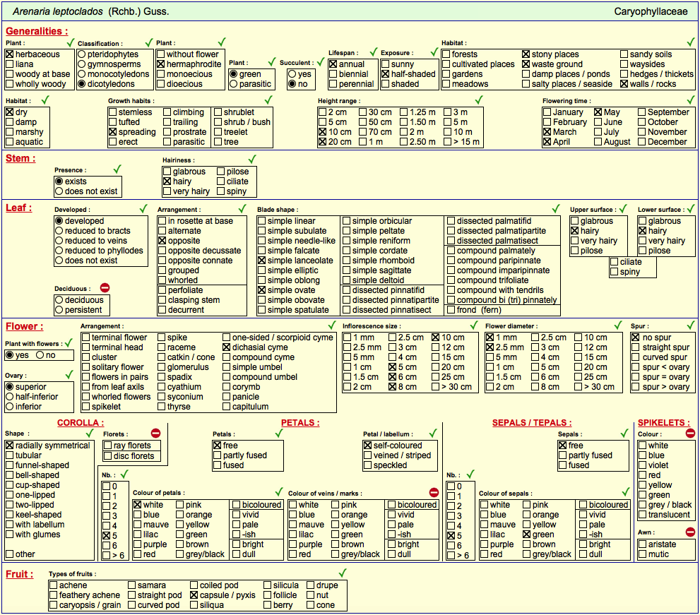Uncheck the radially symmetrical corolla shape
This screenshot has width=700, height=615.
[x=9, y=446]
